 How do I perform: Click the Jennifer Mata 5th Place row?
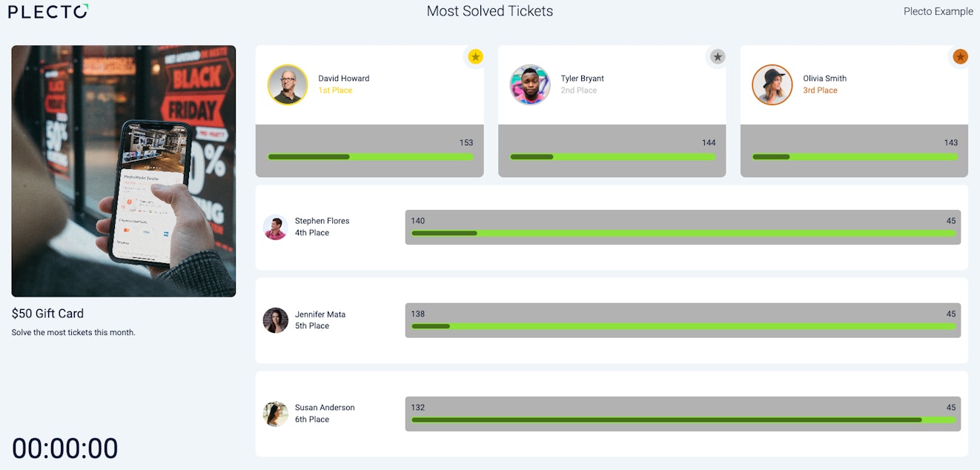point(612,320)
